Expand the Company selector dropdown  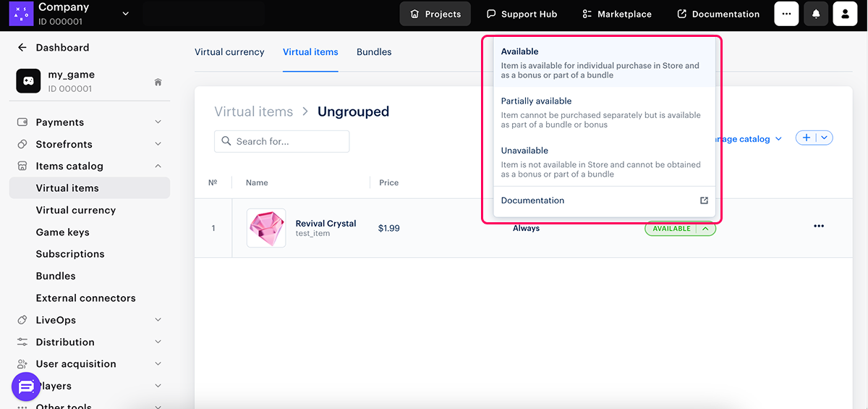click(126, 14)
